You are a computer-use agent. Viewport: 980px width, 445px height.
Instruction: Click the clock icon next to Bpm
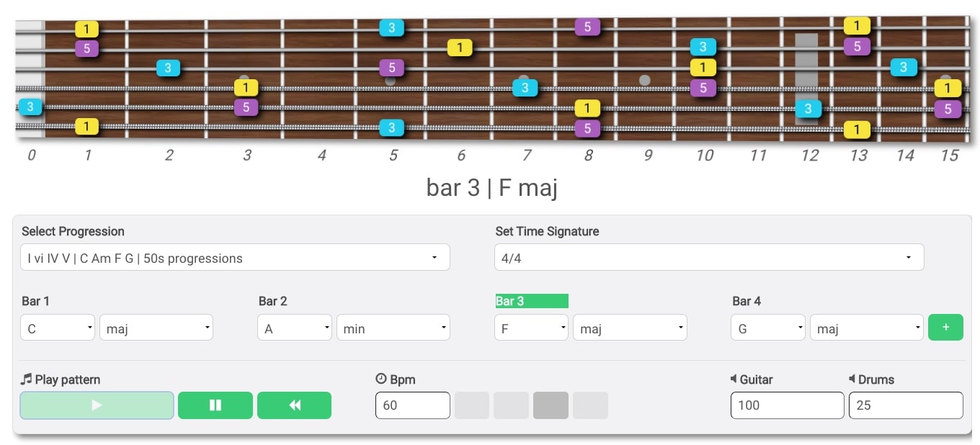pos(382,379)
